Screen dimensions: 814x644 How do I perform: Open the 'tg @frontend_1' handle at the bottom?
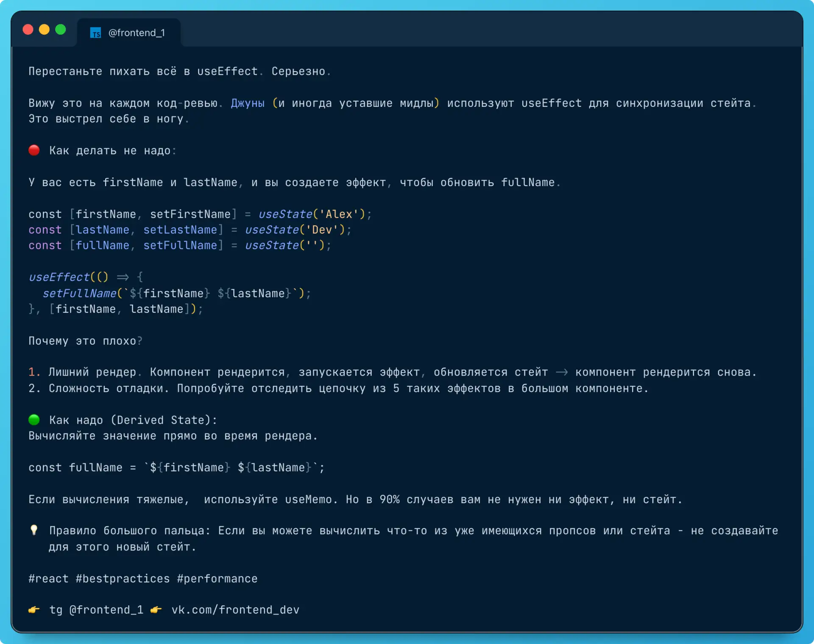(x=96, y=610)
